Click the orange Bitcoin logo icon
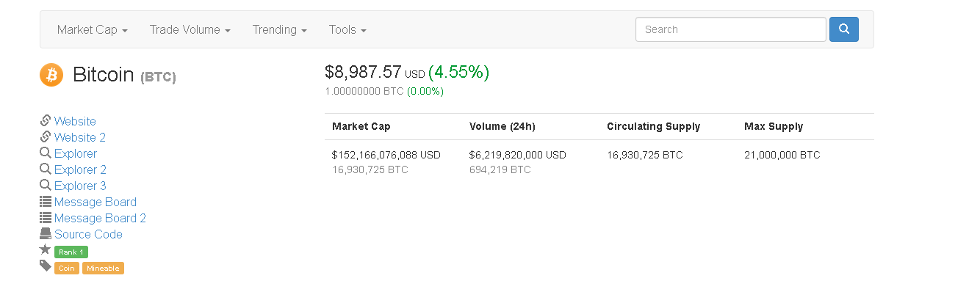This screenshot has width=980, height=303. [51, 75]
